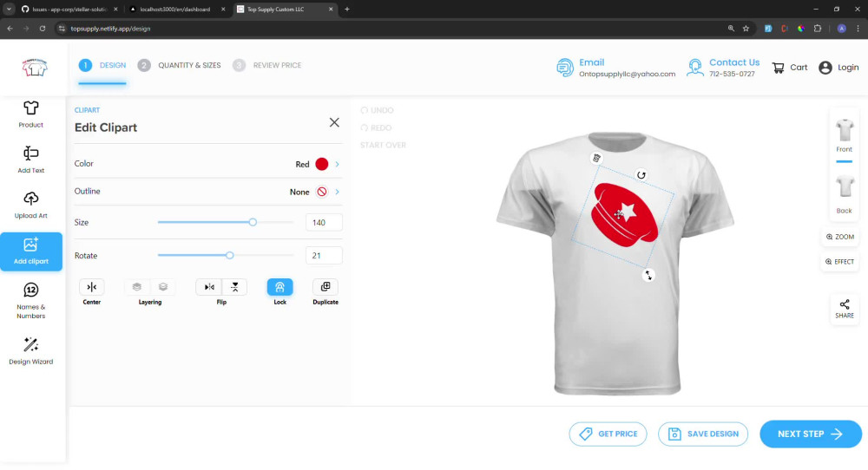Click REDO
Viewport: 868px width, 470px height.
pos(376,127)
